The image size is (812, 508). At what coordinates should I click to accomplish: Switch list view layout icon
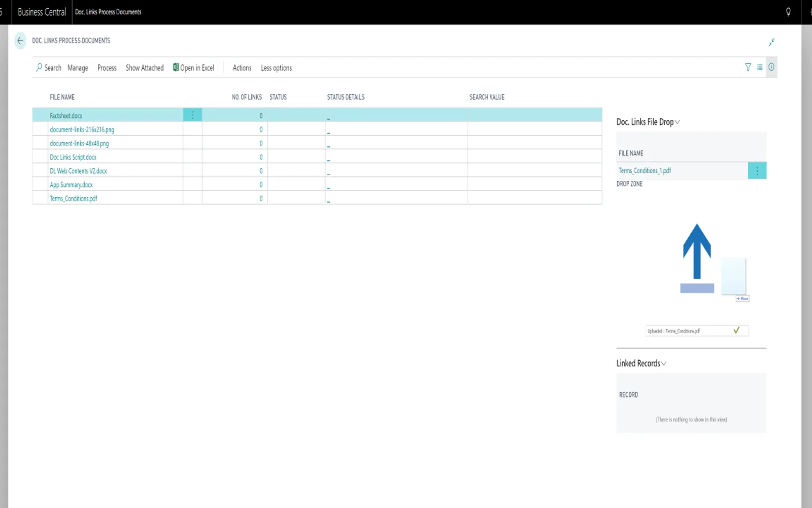coord(760,67)
